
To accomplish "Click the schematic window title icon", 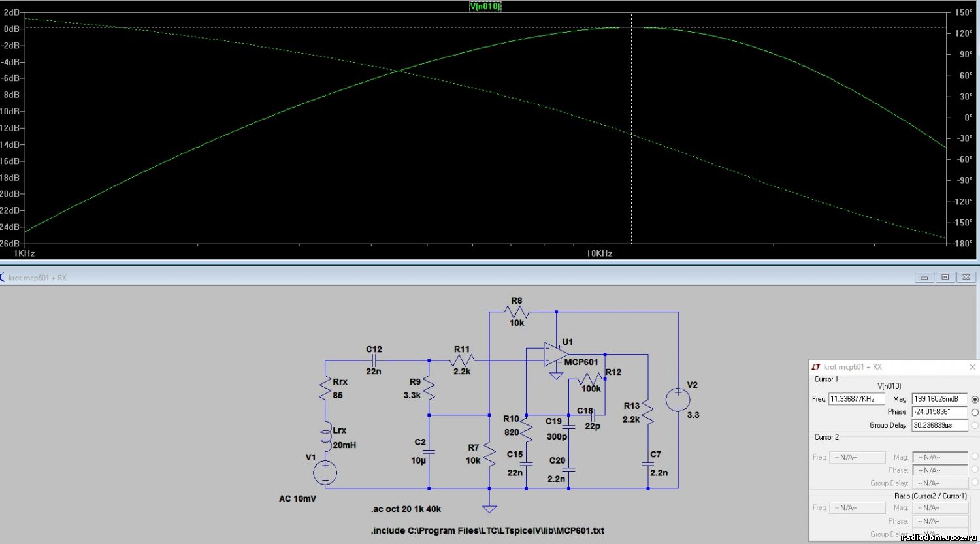I will 2,278.
